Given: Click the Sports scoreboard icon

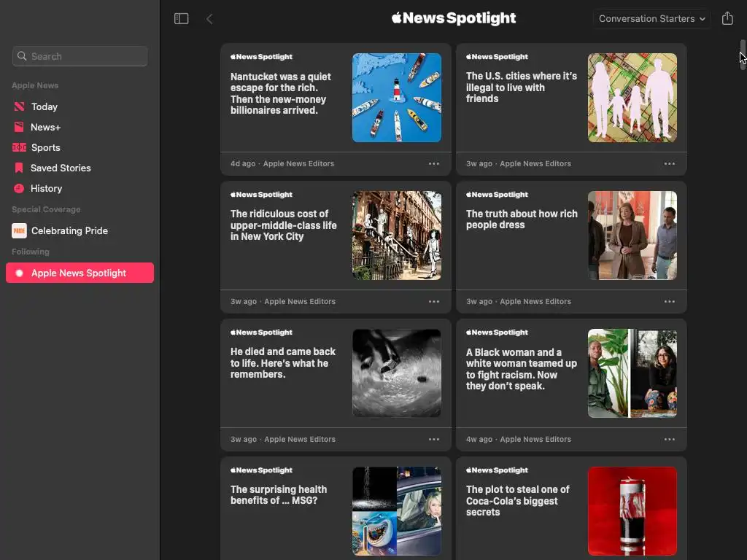Looking at the screenshot, I should (19, 147).
